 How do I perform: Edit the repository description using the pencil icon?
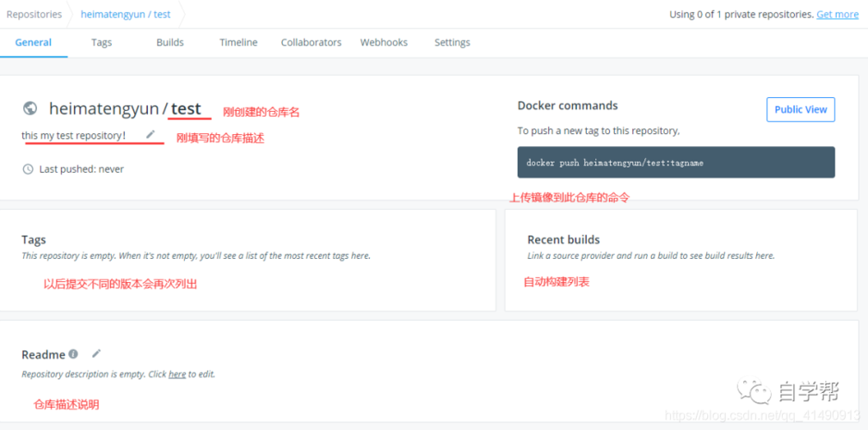(151, 134)
